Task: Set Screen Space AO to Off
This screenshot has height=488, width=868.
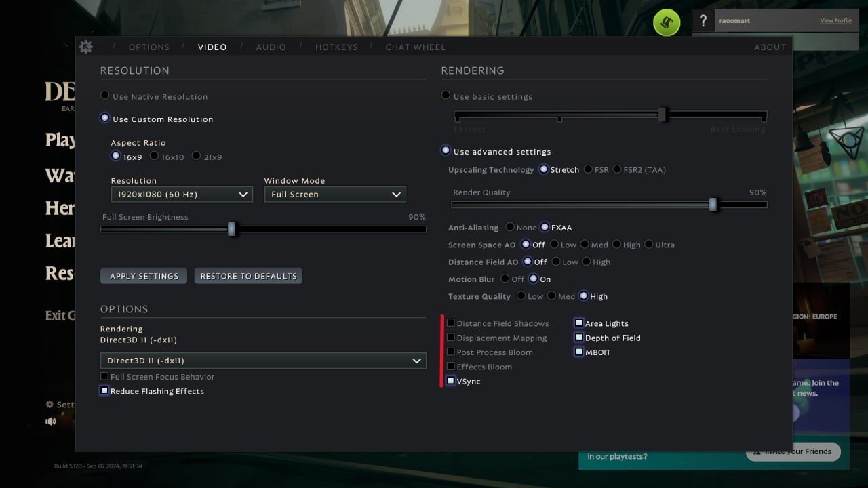Action: pyautogui.click(x=526, y=244)
